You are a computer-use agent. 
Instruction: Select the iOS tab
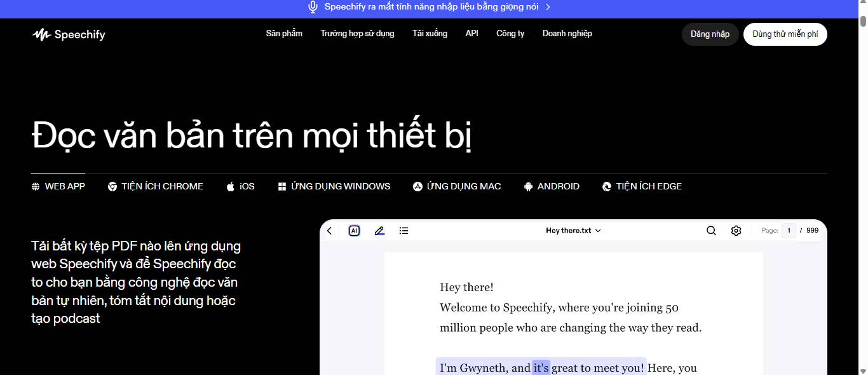pos(241,186)
